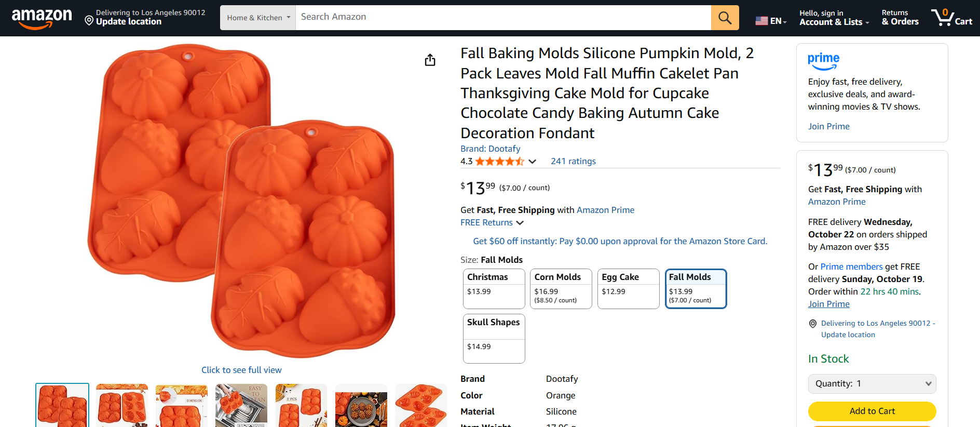The width and height of the screenshot is (980, 427).
Task: Expand the FREE Returns chevron
Action: 520,223
